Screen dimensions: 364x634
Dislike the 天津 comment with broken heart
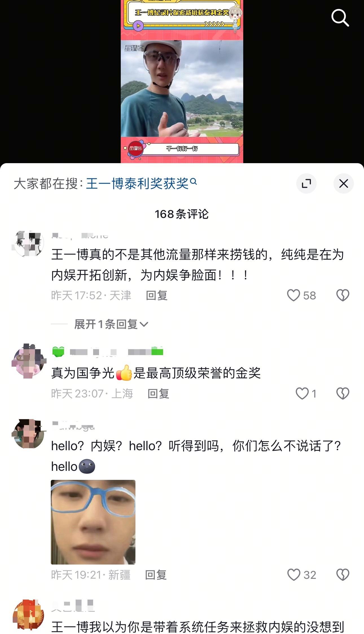tap(343, 295)
